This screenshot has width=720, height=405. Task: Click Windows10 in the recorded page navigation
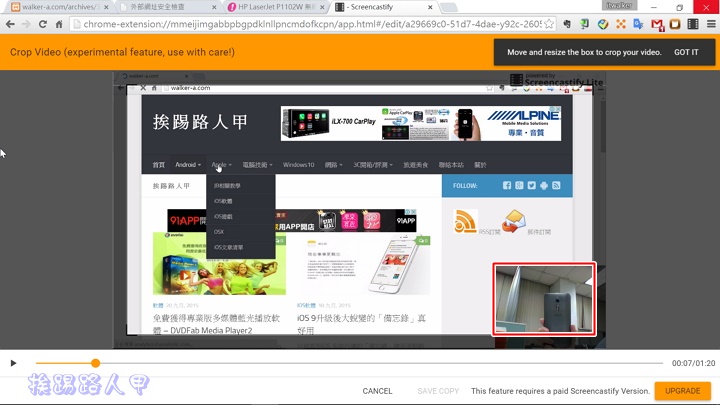tap(298, 165)
